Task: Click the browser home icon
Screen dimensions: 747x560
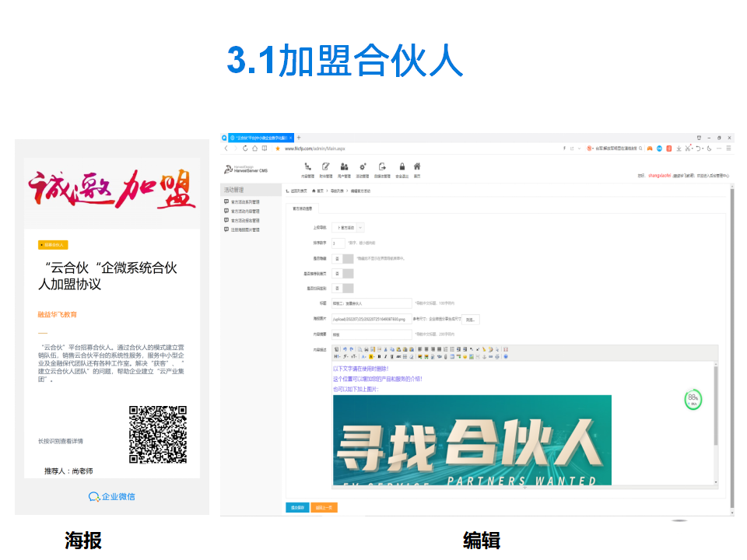Action: 255,149
